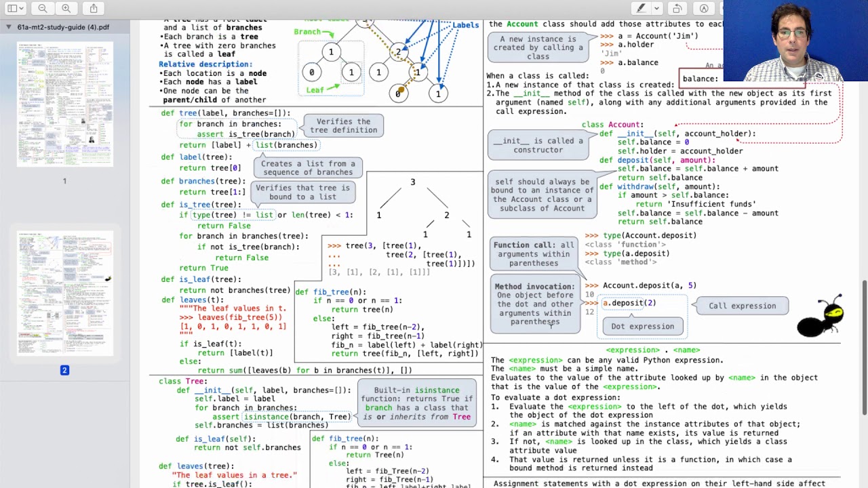Screen dimensions: 868x488
Task: Collapse the 61a-mt2-study-guide (4).pdf disclosure triangle
Action: [9, 27]
